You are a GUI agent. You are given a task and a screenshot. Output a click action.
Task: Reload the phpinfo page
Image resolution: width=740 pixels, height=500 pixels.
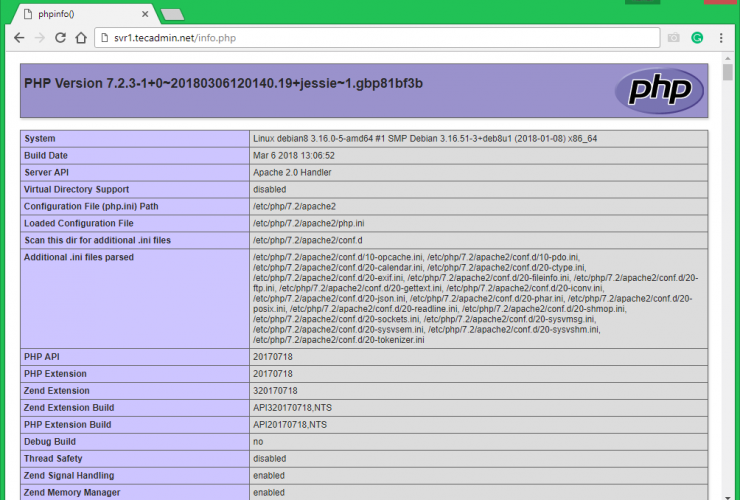[x=61, y=38]
